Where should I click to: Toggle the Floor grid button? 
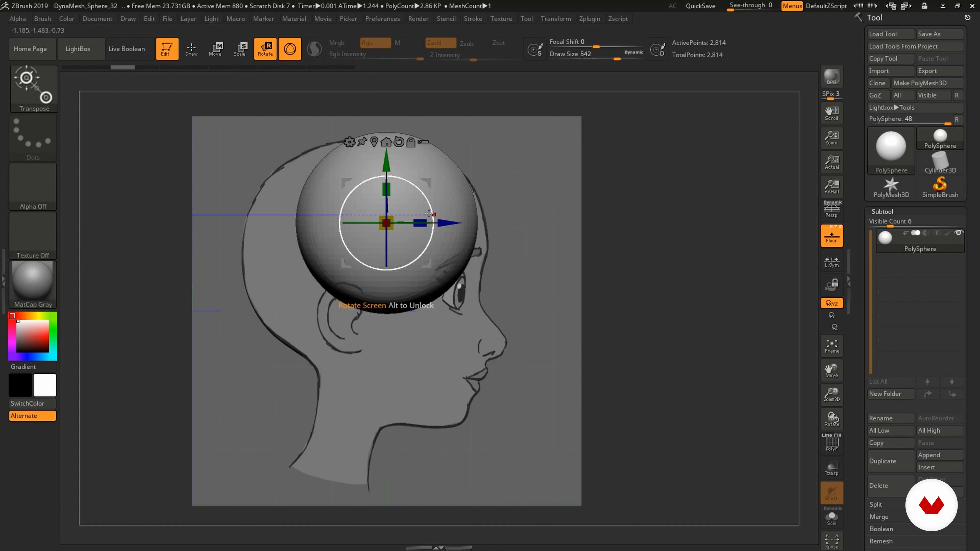tap(832, 236)
